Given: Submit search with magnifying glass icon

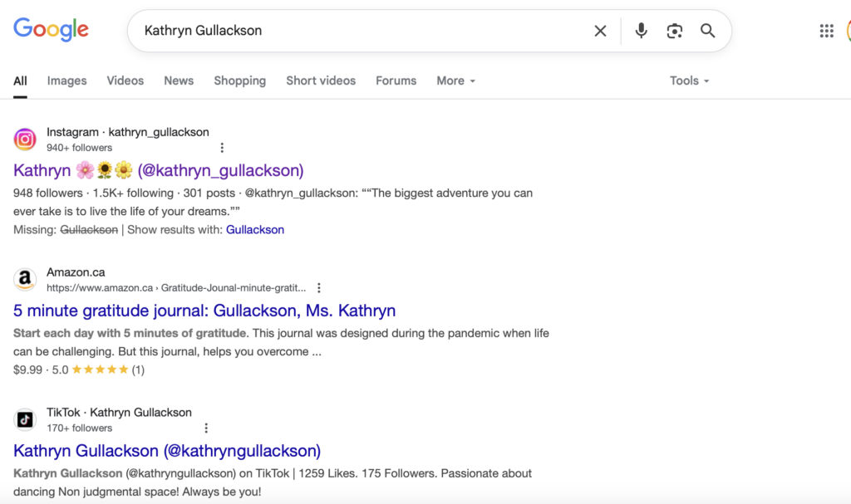Looking at the screenshot, I should [x=708, y=31].
